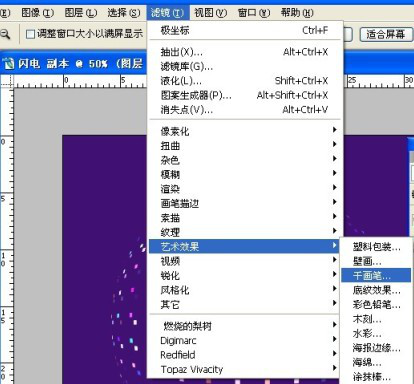
Task: Expand the 渲染 submenu
Action: tap(245, 189)
